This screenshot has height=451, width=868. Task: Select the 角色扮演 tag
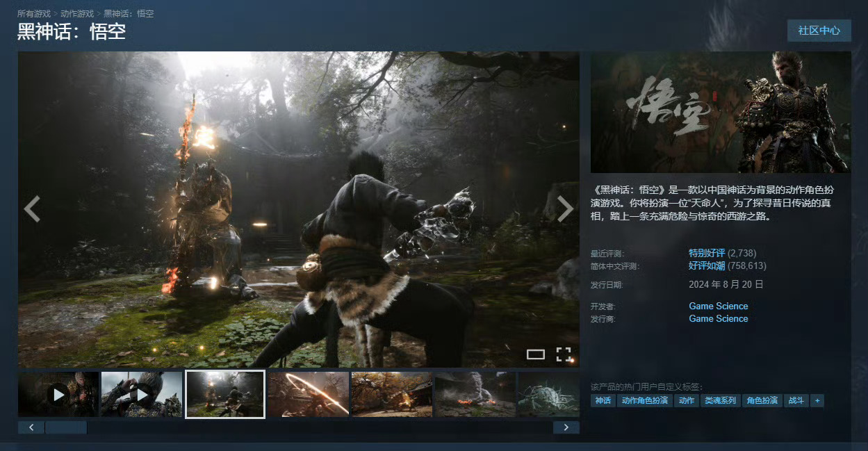coord(762,400)
